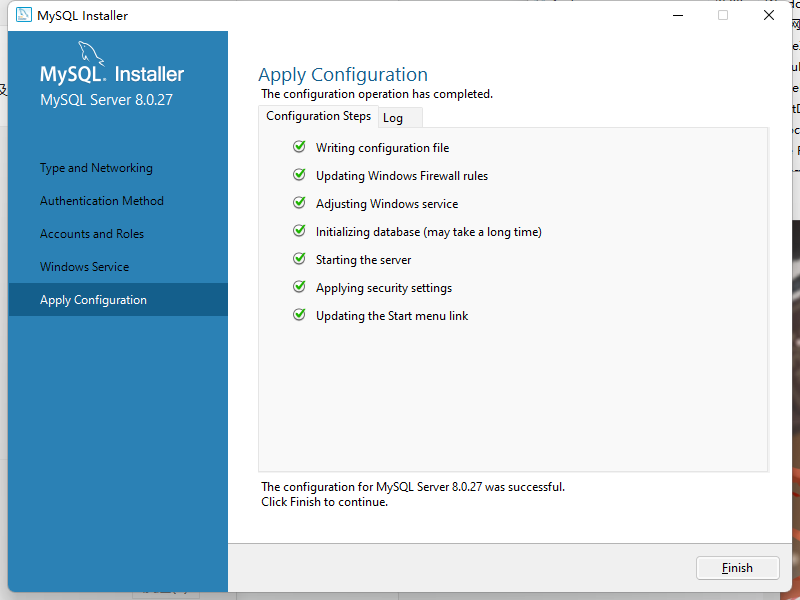Click the Starting the server step text
800x600 pixels.
363,260
